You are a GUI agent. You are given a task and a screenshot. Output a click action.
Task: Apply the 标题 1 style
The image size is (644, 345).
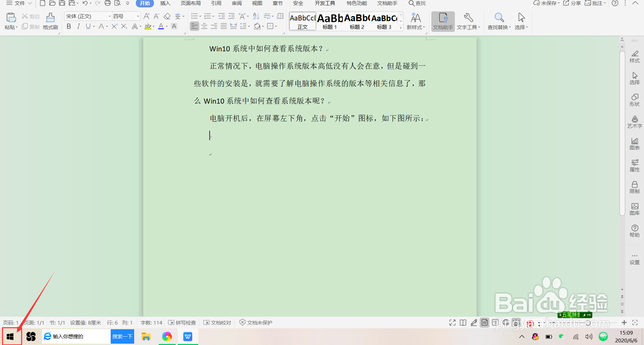click(329, 21)
